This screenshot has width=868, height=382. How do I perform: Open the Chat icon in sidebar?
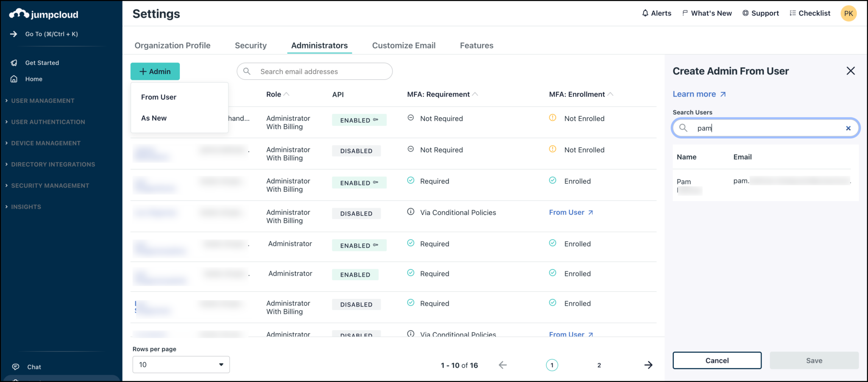pos(16,367)
